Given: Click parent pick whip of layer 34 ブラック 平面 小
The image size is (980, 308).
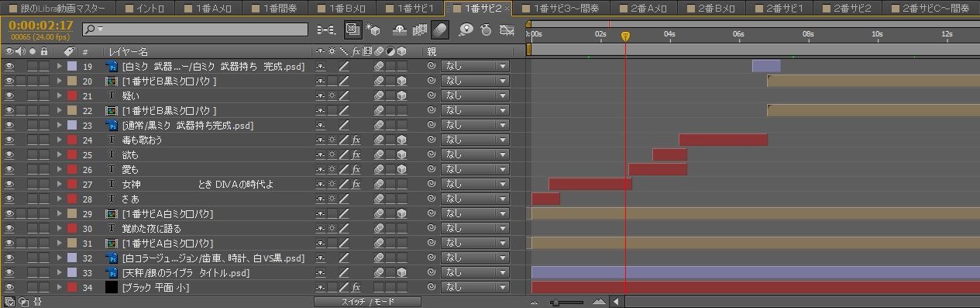Looking at the screenshot, I should point(432,288).
